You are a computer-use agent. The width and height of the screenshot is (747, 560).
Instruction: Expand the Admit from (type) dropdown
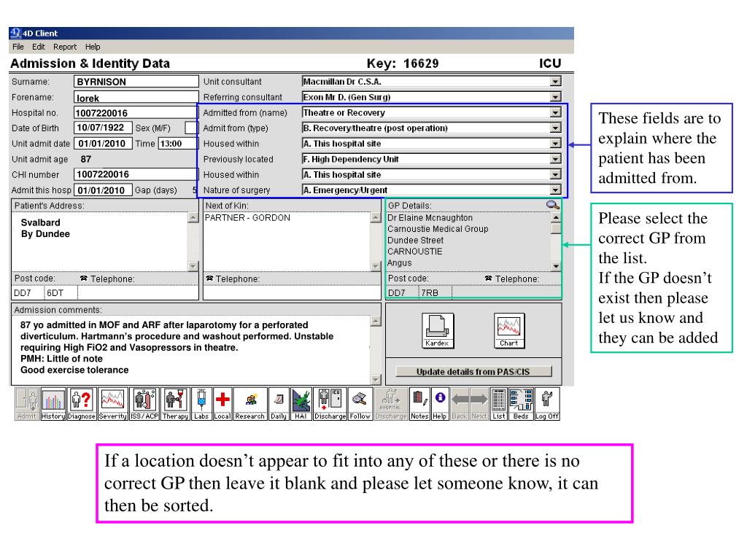(555, 128)
